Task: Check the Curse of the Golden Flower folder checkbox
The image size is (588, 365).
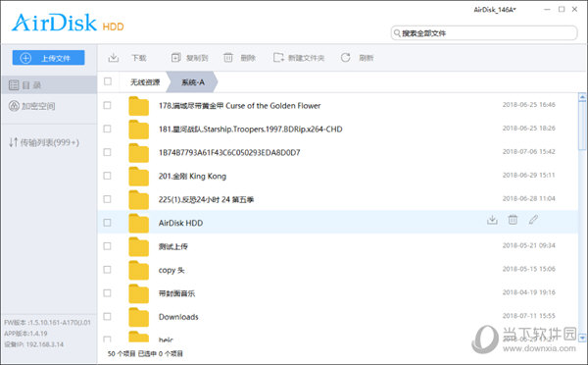Action: pyautogui.click(x=107, y=105)
